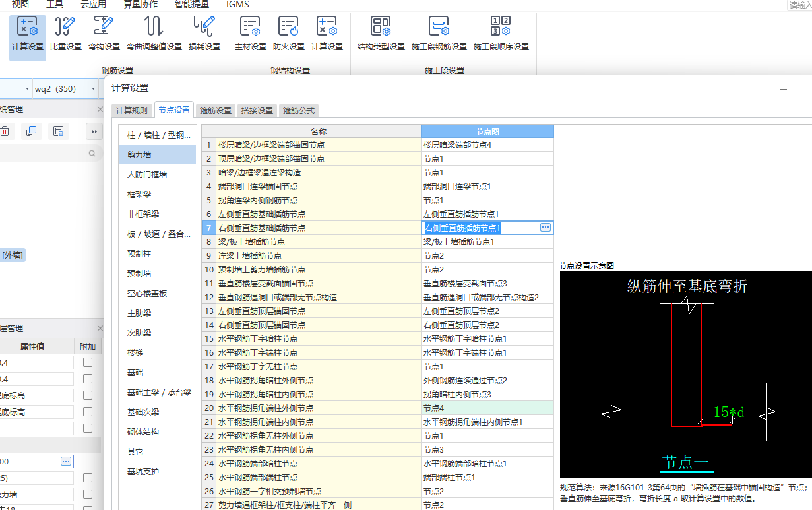Click the save-layout icon in drawing panel
Viewport: 812px width, 510px height.
tap(58, 131)
